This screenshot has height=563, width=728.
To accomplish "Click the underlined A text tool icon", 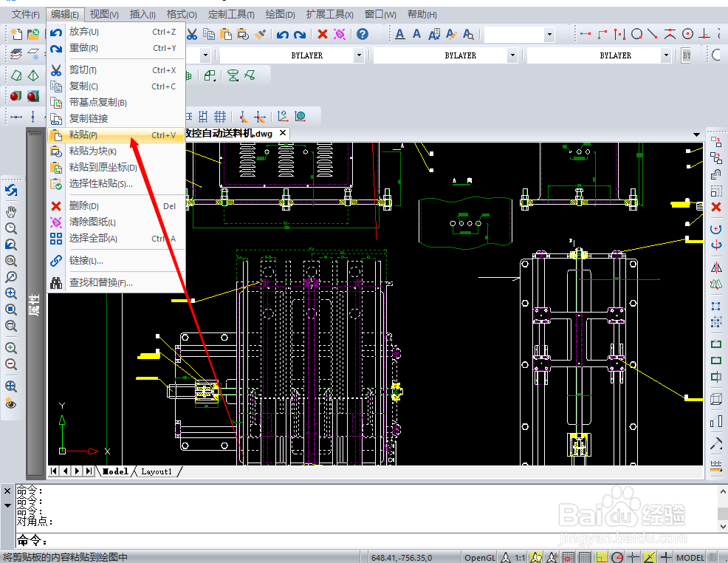I will pyautogui.click(x=399, y=34).
